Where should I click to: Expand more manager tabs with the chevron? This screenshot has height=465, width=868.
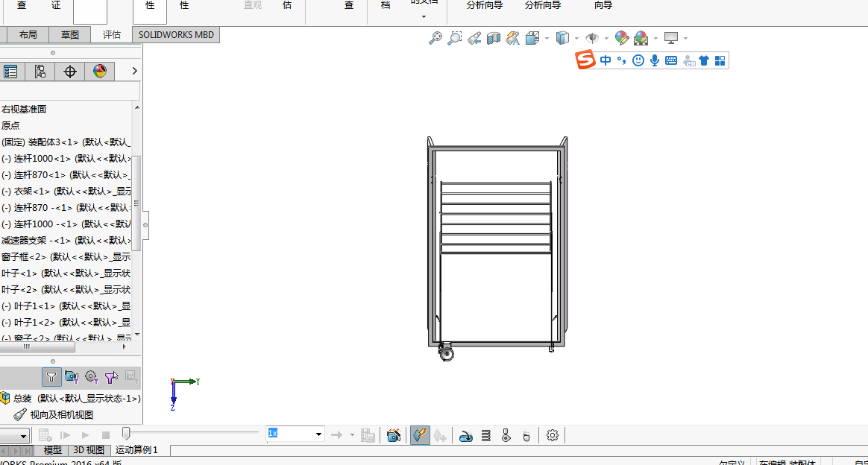(x=134, y=71)
